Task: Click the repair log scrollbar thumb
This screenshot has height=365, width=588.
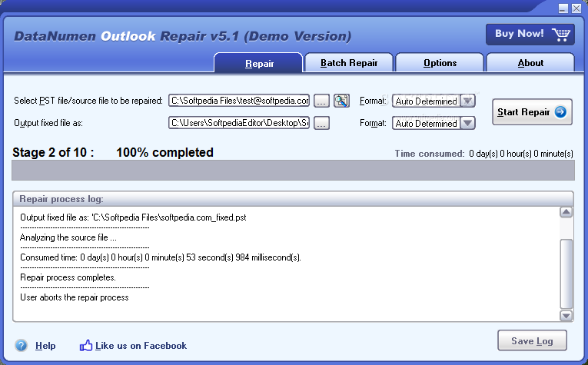Action: (566, 274)
